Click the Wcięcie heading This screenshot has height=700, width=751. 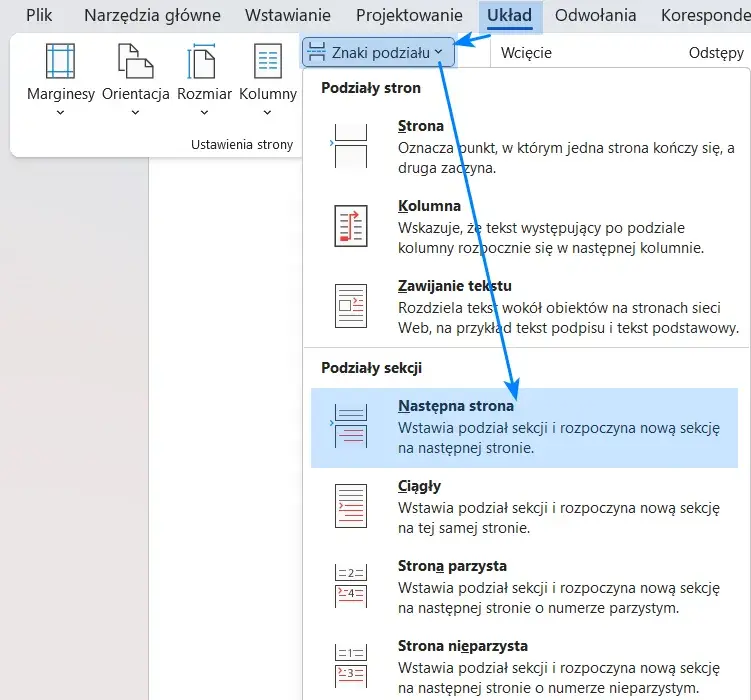pyautogui.click(x=526, y=53)
